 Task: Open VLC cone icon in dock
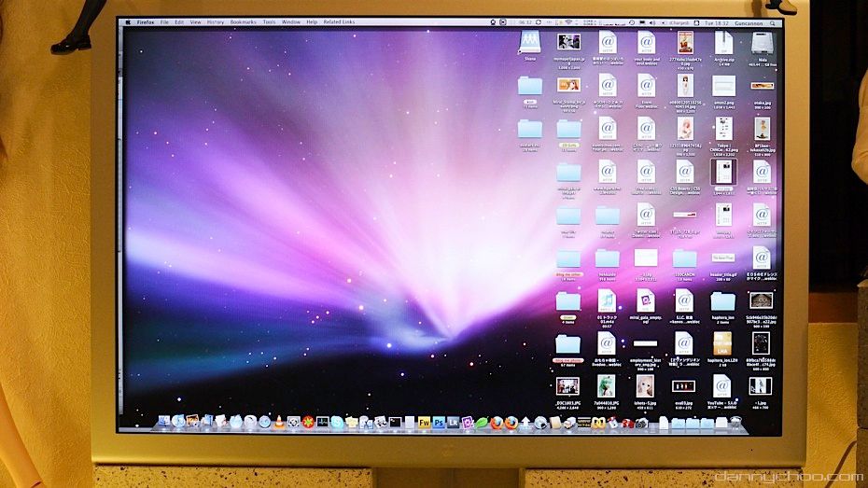pos(278,423)
